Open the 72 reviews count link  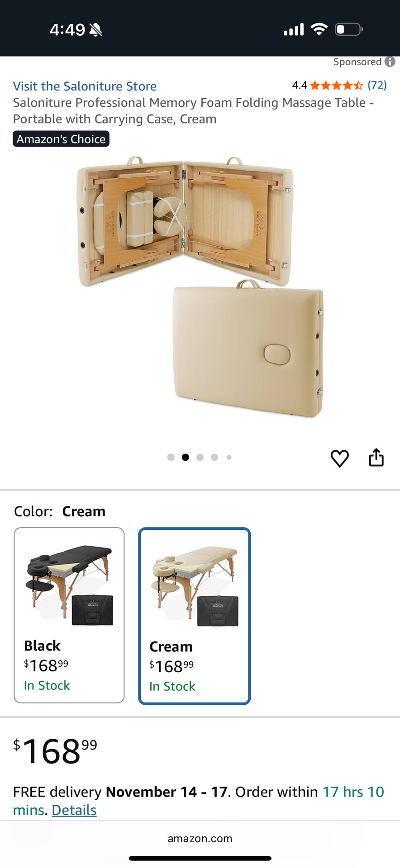[x=377, y=85]
